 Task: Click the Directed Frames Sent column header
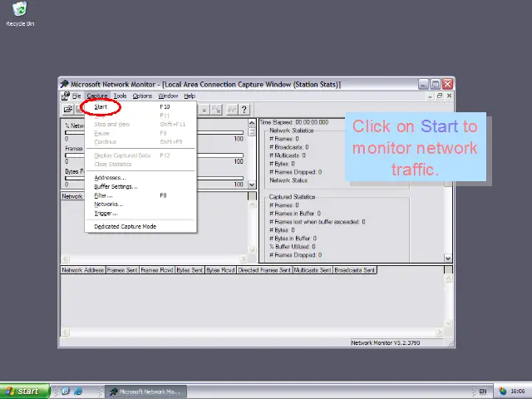(264, 270)
